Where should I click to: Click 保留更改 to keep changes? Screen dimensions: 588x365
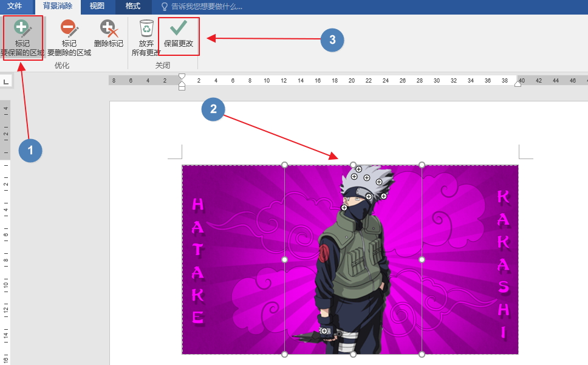[x=179, y=34]
